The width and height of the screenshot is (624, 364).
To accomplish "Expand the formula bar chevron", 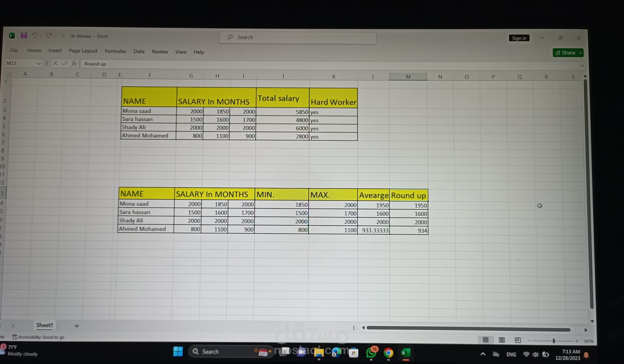I will (582, 66).
